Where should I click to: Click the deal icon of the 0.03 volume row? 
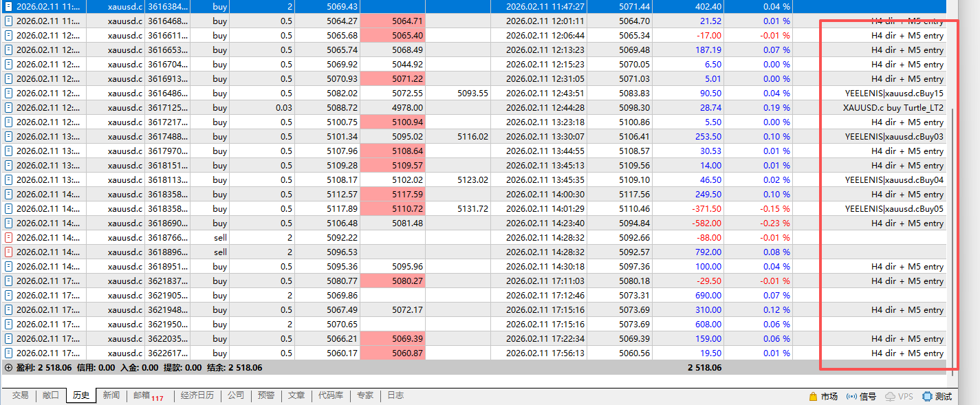tap(8, 107)
